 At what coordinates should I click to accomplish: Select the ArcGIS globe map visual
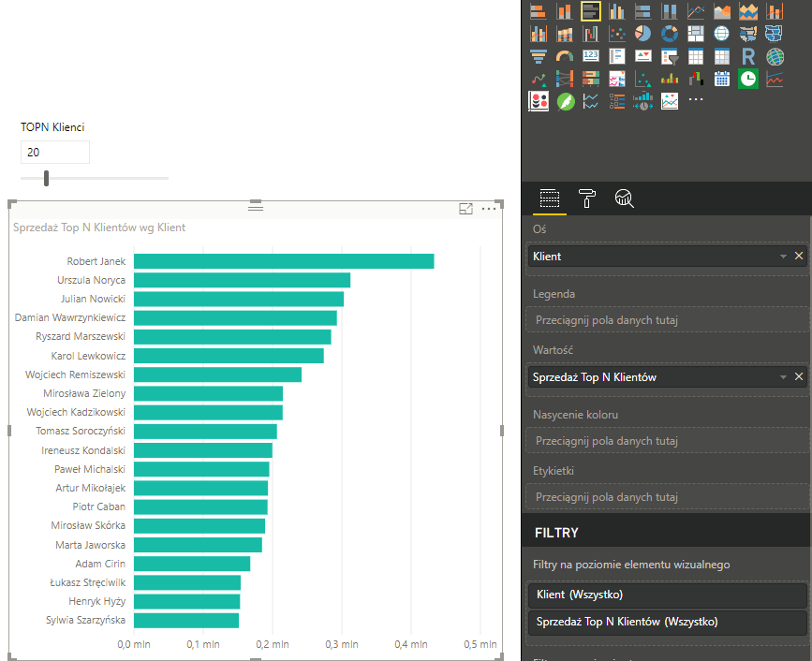click(774, 57)
